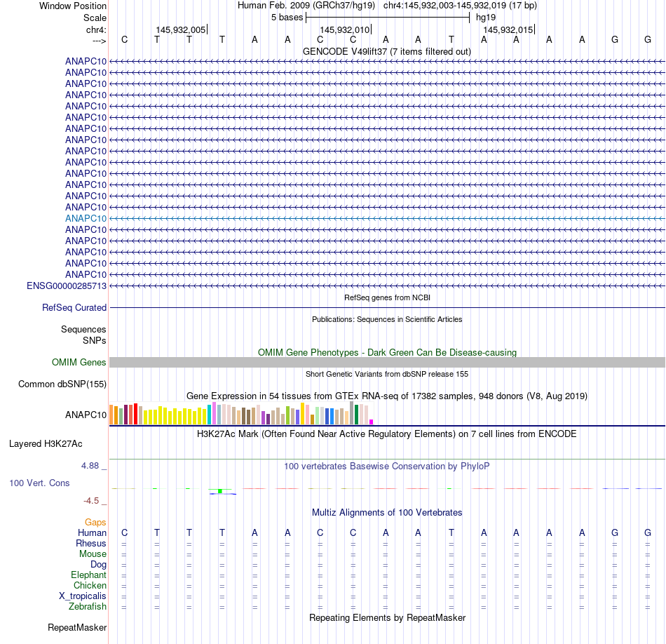The height and width of the screenshot is (644, 666).
Task: Click the Elephant alignment row label
Action: click(x=89, y=575)
